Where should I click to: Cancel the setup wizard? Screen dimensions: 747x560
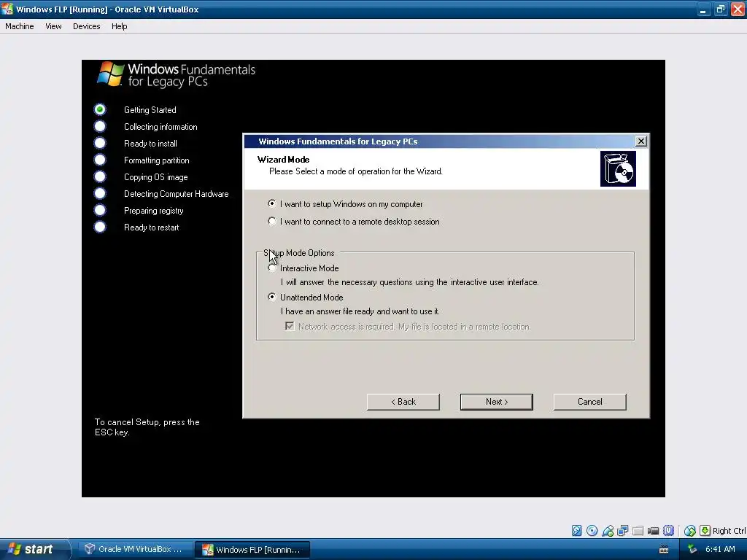(x=589, y=402)
